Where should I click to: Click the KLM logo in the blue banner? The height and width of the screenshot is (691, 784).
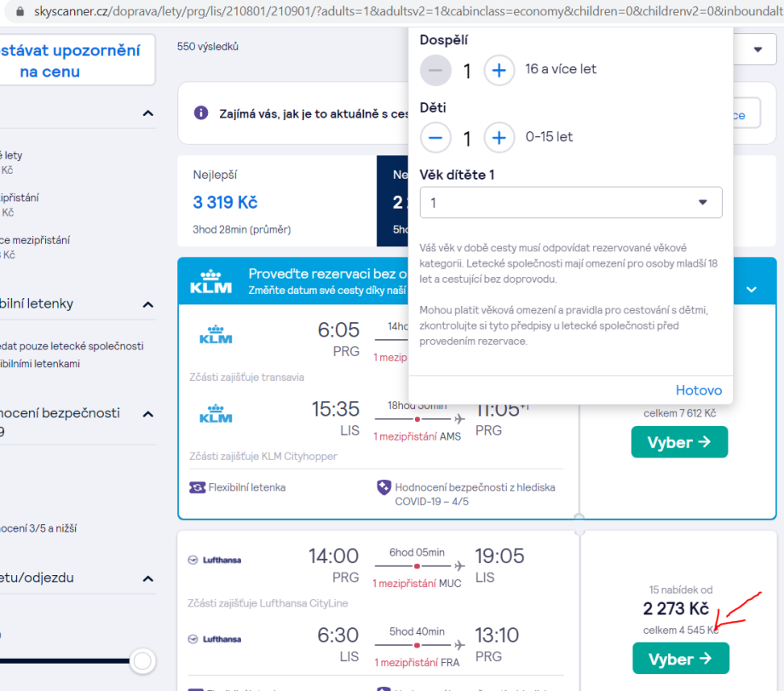tap(210, 281)
